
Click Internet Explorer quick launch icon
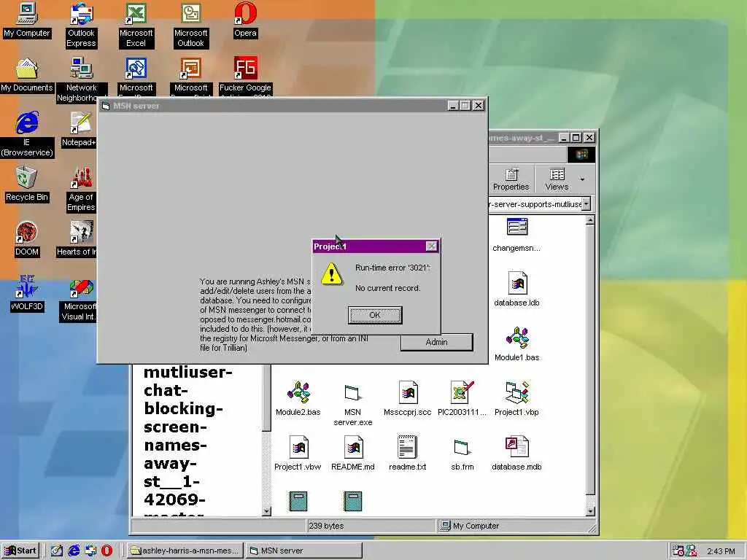(x=74, y=551)
